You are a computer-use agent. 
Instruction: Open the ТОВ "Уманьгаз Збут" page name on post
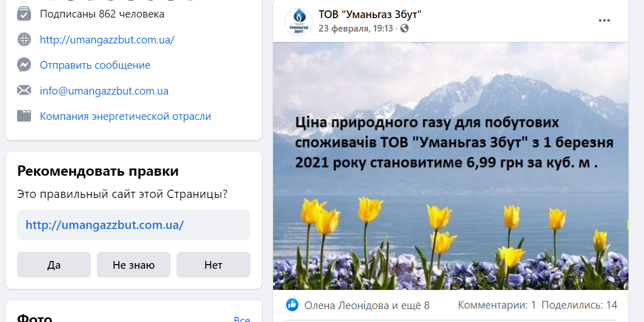[x=370, y=14]
